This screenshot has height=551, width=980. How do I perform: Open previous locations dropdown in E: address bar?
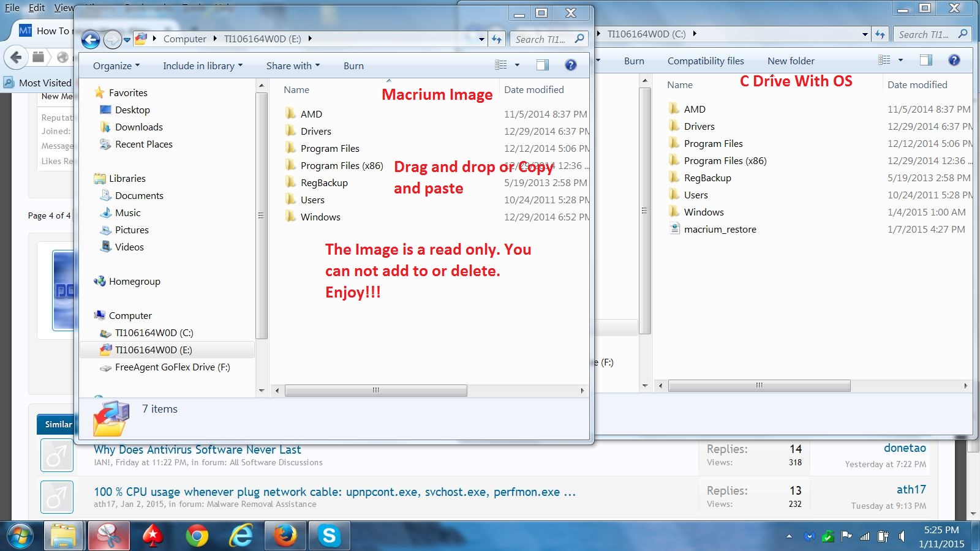pyautogui.click(x=482, y=39)
